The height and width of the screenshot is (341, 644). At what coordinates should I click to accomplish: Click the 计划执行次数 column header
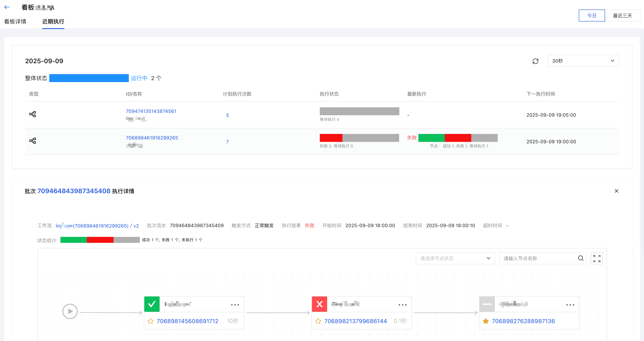(x=237, y=94)
